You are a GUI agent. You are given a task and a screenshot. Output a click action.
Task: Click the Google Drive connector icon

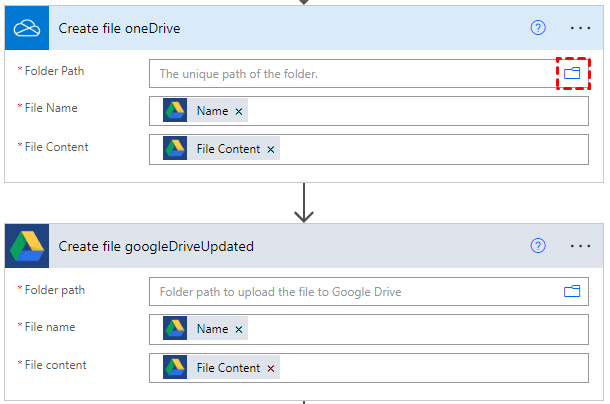click(x=25, y=245)
